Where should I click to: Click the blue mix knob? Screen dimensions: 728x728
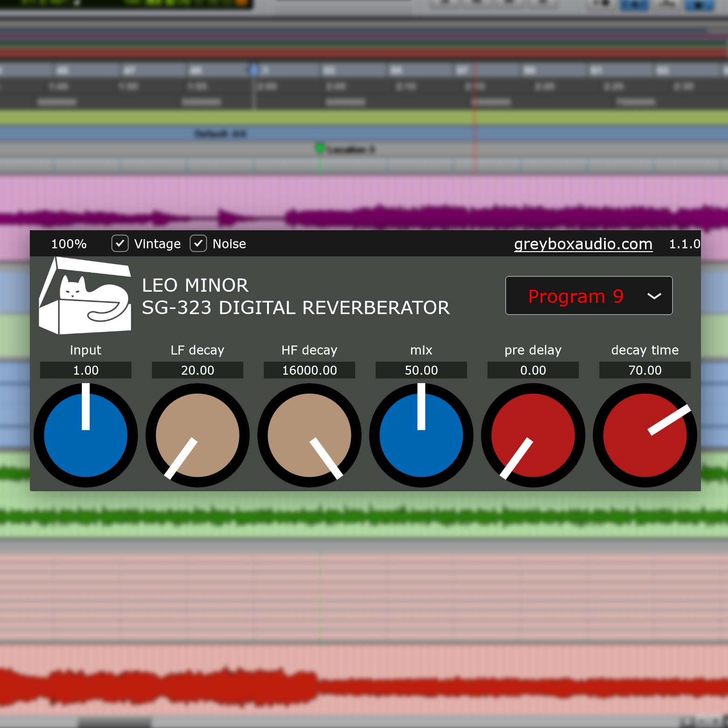click(x=421, y=435)
